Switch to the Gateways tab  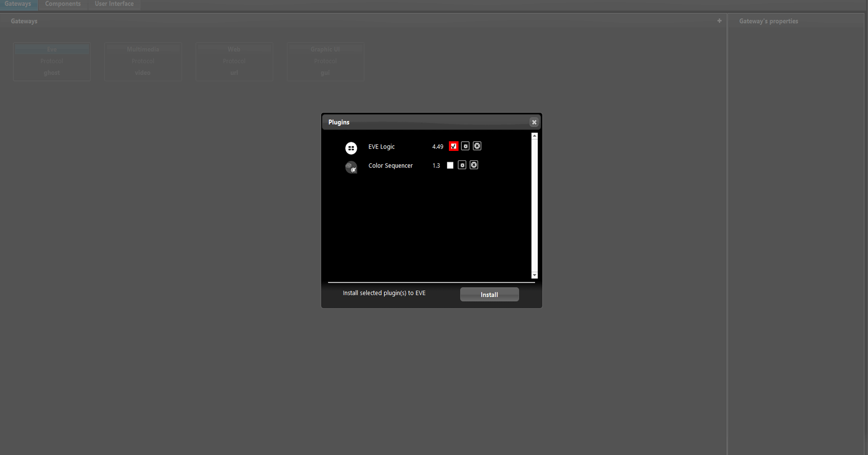(18, 4)
